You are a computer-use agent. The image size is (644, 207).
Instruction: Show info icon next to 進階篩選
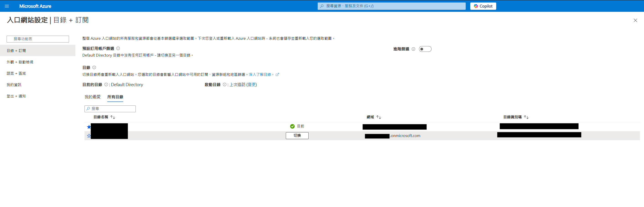pyautogui.click(x=413, y=49)
